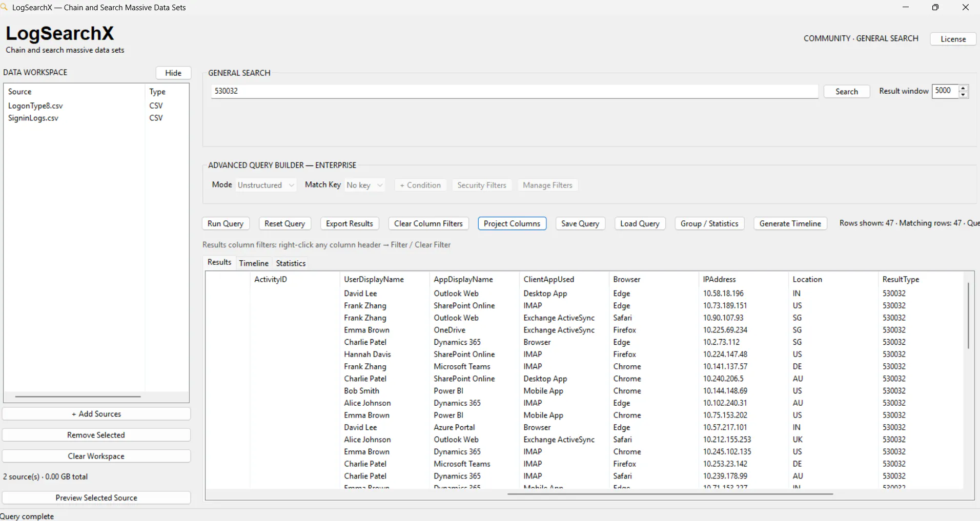Screen dimensions: 980x521
Task: Open the Match Key dropdown showing No key
Action: (x=364, y=185)
